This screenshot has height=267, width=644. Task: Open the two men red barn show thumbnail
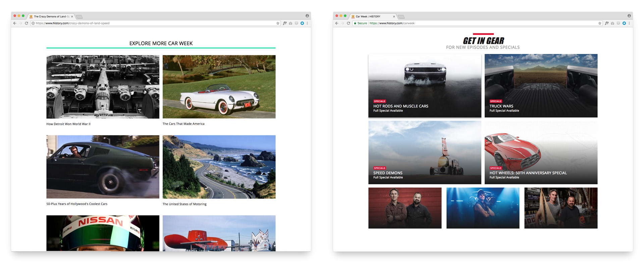pyautogui.click(x=405, y=208)
